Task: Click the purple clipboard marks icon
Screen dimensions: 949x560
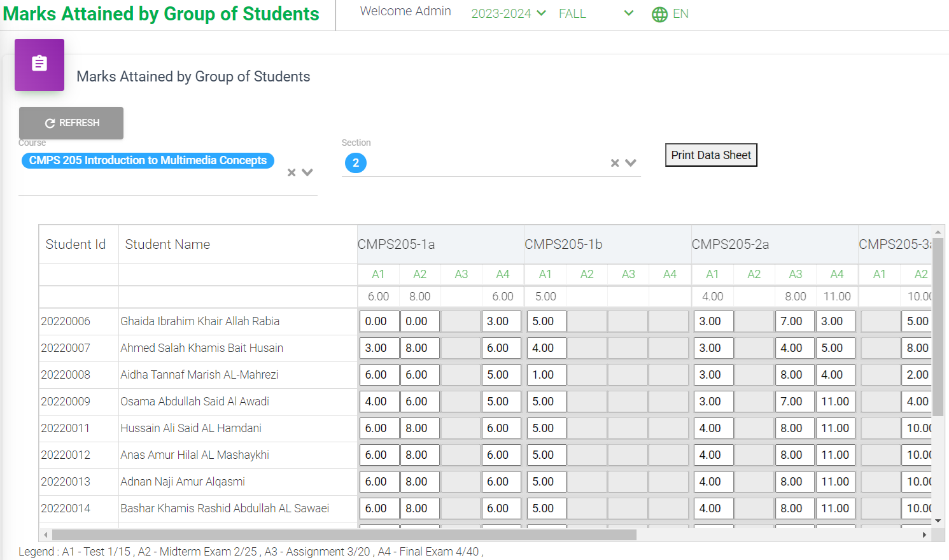Action: click(39, 64)
